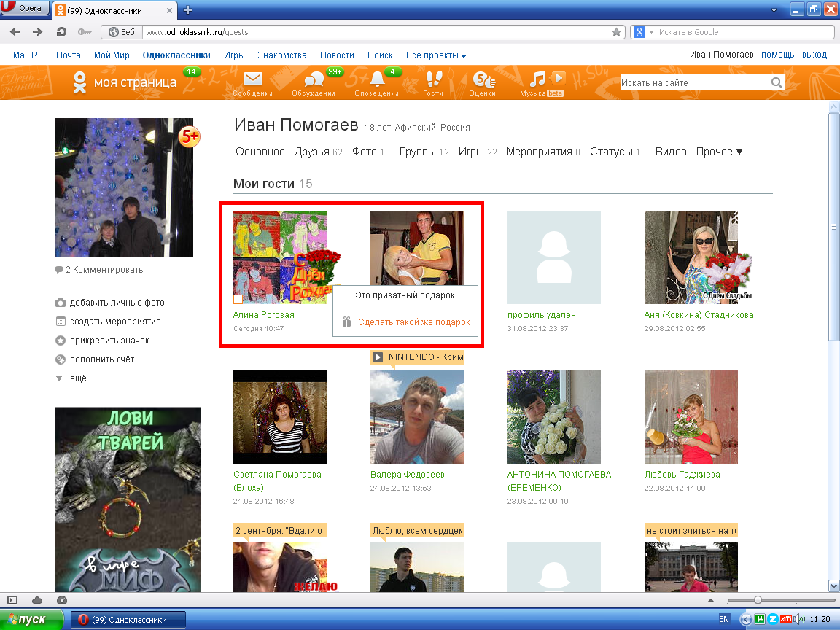Image resolution: width=840 pixels, height=630 pixels.
Task: Go forward with browser forward arrow
Action: point(37,32)
